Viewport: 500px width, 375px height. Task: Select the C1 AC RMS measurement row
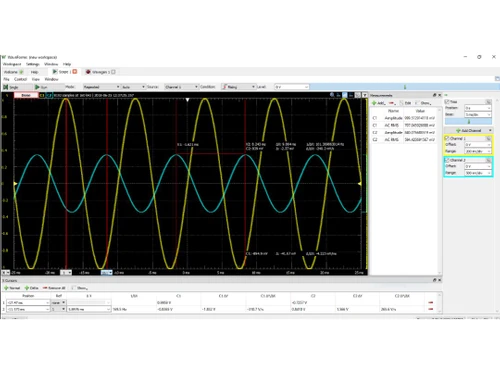click(x=404, y=125)
